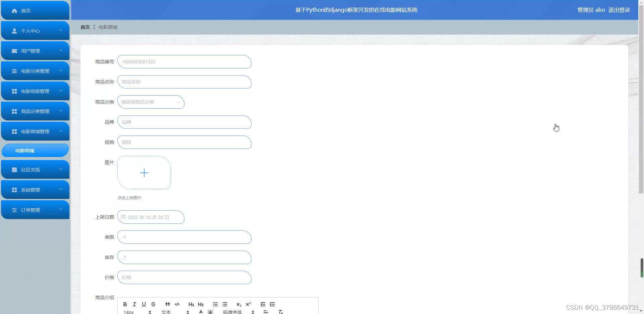This screenshot has width=644, height=314.
Task: Create a bulleted list
Action: pos(225,304)
